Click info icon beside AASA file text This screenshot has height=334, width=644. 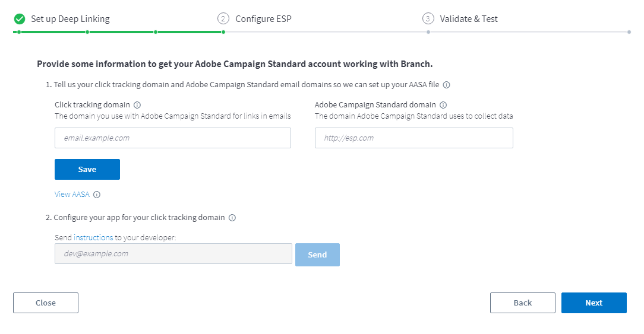pyautogui.click(x=447, y=85)
